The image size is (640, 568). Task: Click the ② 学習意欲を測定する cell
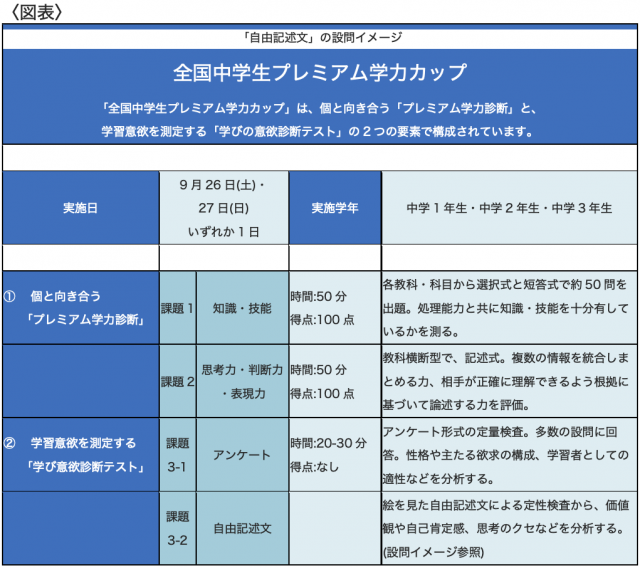coord(81,454)
